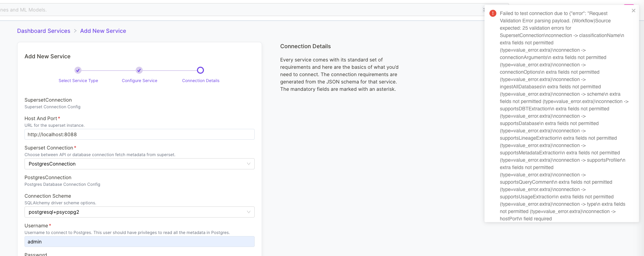This screenshot has height=256, width=644.
Task: Close the error notification toast
Action: click(633, 11)
